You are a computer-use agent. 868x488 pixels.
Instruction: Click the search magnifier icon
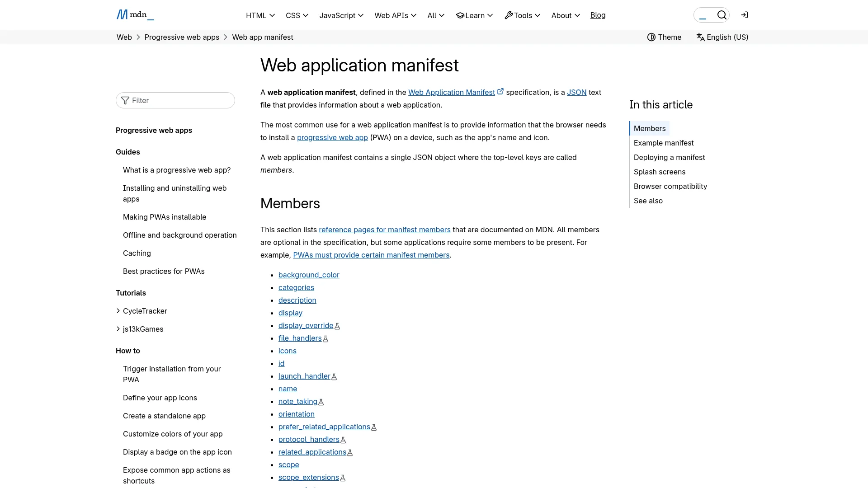(x=722, y=15)
